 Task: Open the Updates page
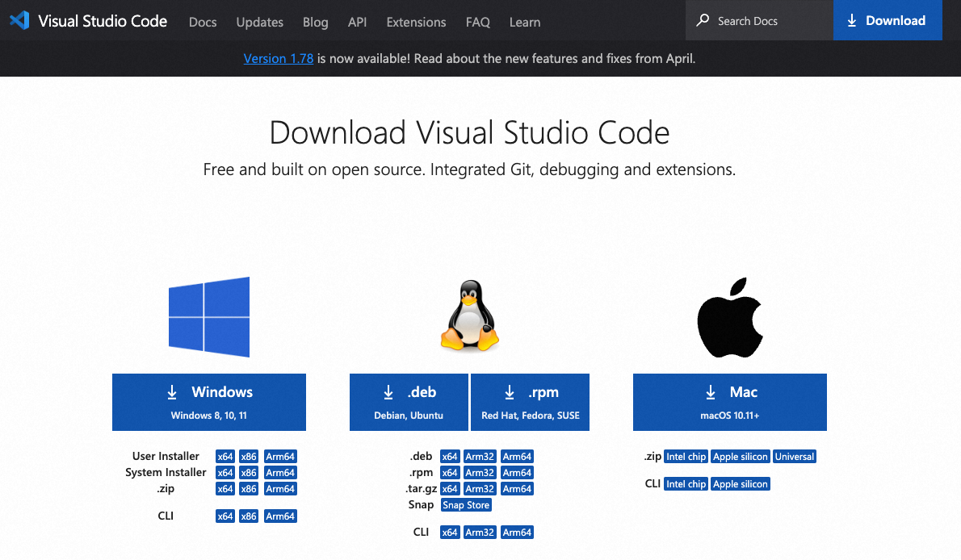point(260,22)
